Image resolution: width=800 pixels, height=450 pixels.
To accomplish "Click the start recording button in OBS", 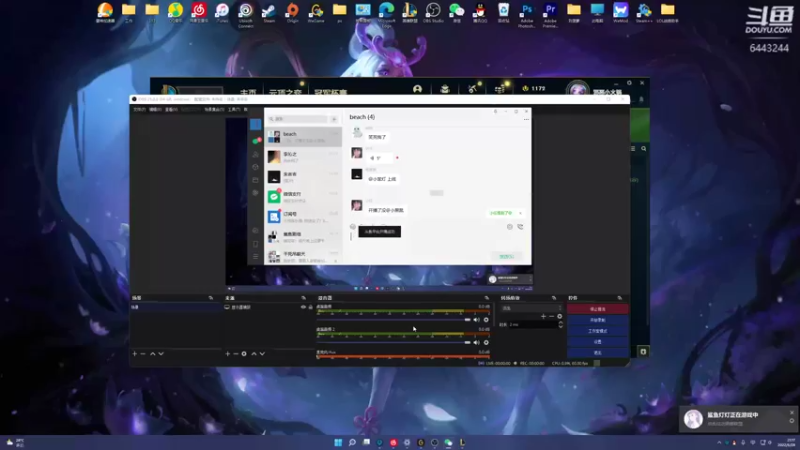I will click(x=597, y=320).
